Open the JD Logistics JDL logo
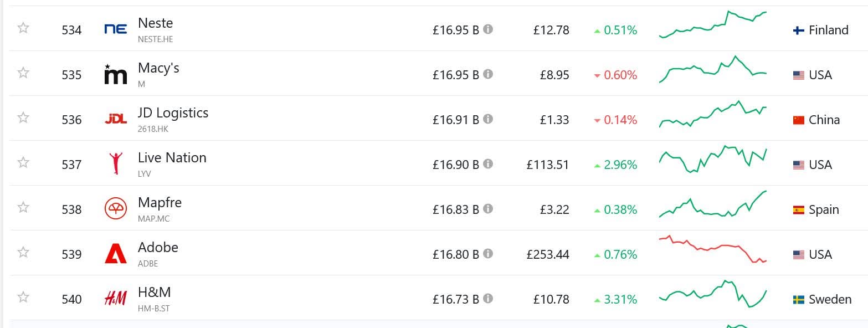This screenshot has height=328, width=868. click(x=115, y=119)
